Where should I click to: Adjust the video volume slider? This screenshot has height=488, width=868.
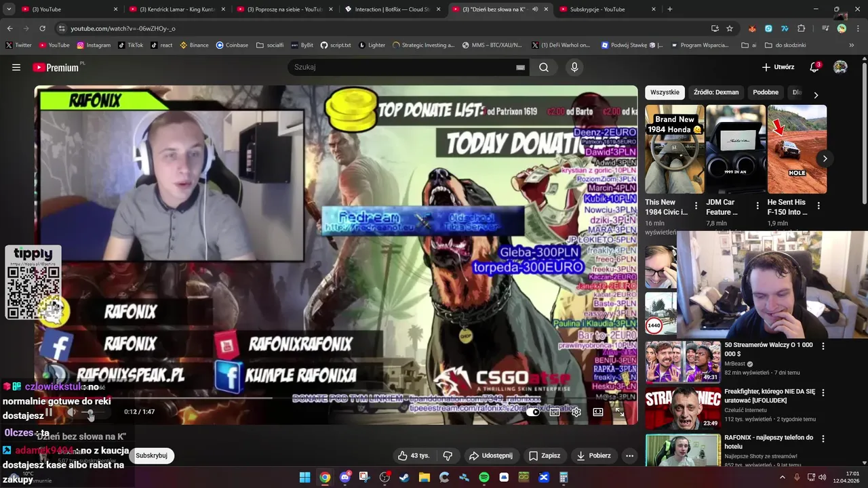coord(92,412)
